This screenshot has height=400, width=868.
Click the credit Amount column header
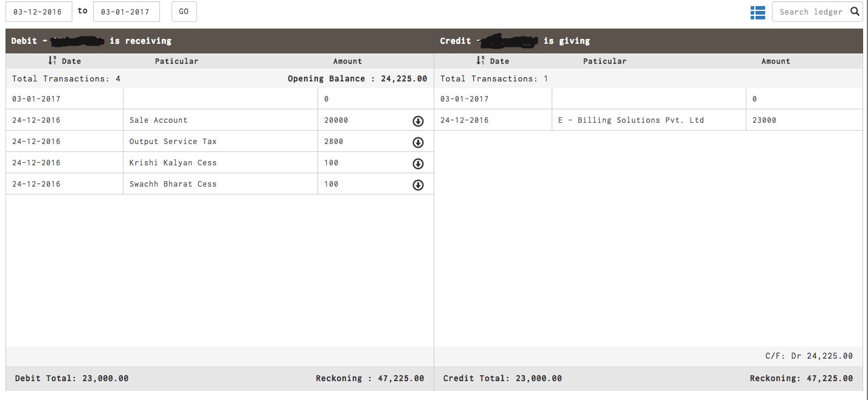pos(776,61)
